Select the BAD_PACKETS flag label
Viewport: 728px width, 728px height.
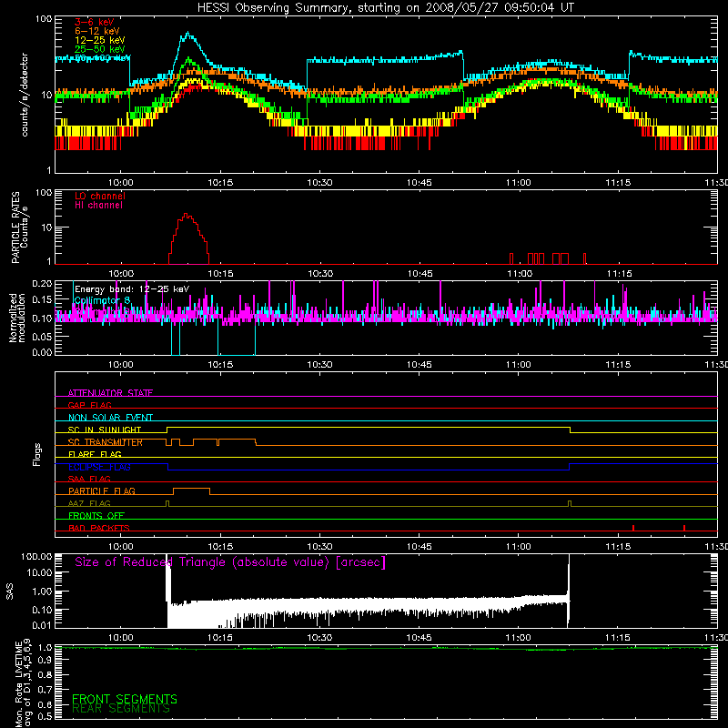(99, 528)
